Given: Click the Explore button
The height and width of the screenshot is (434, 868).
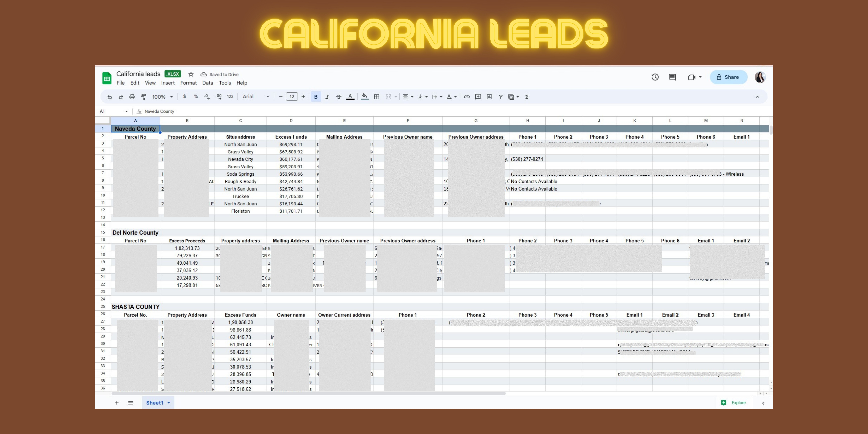Looking at the screenshot, I should 734,403.
